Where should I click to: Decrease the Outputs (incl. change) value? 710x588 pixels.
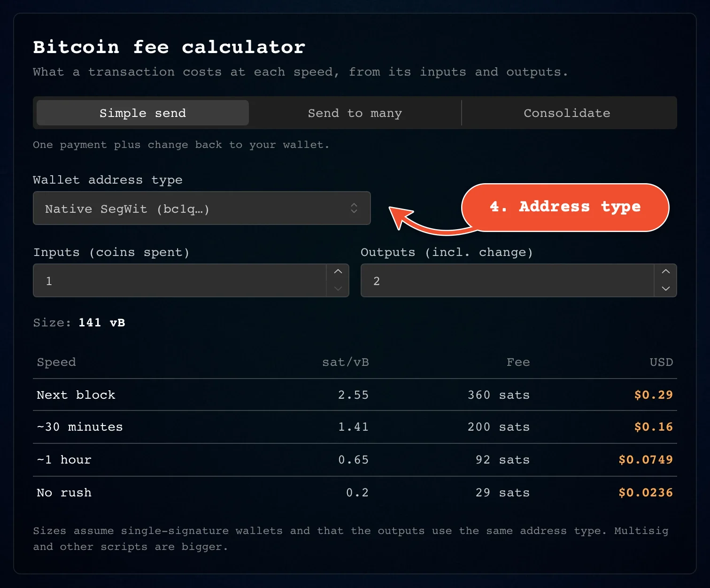[665, 288]
